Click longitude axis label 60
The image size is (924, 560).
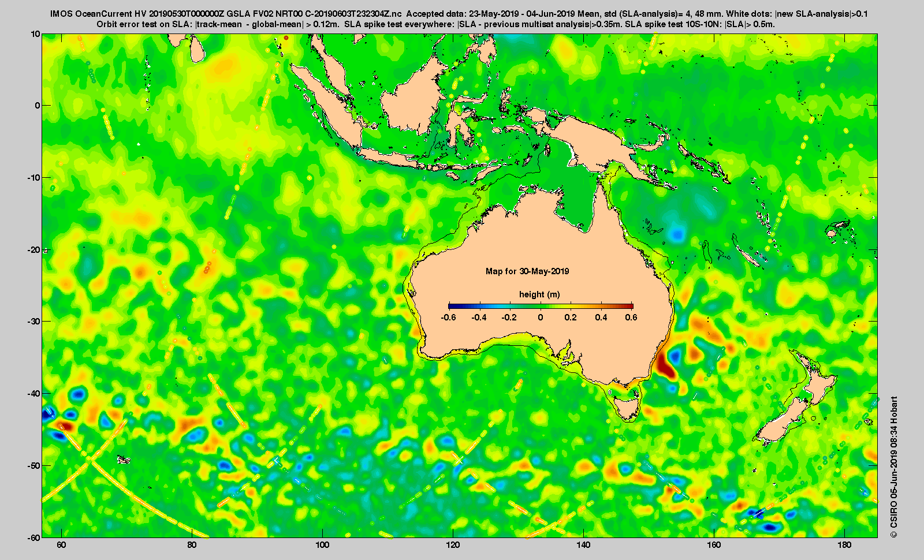(61, 545)
